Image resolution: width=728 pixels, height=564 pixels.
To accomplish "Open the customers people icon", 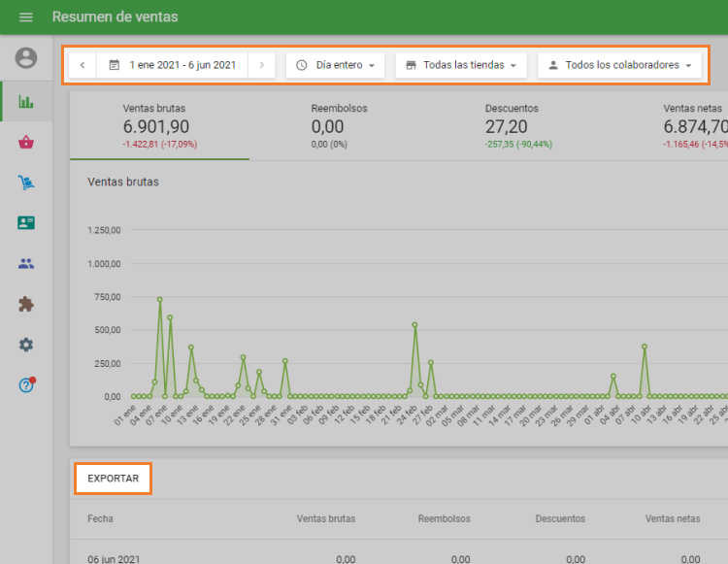I will (26, 263).
